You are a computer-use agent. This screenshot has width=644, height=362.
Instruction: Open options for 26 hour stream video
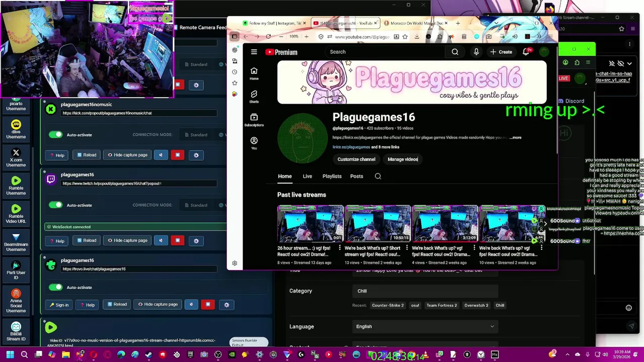pyautogui.click(x=340, y=248)
